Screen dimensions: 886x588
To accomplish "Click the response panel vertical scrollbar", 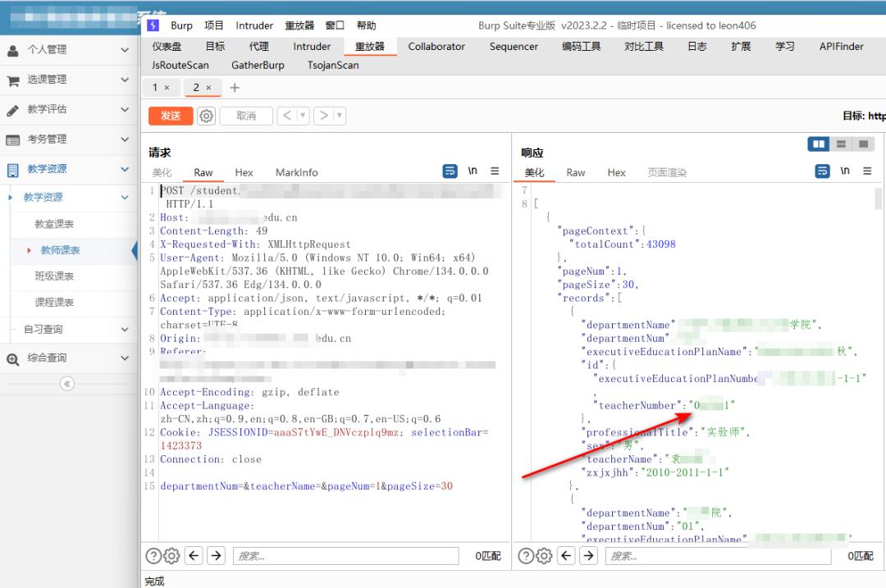I will click(x=878, y=199).
